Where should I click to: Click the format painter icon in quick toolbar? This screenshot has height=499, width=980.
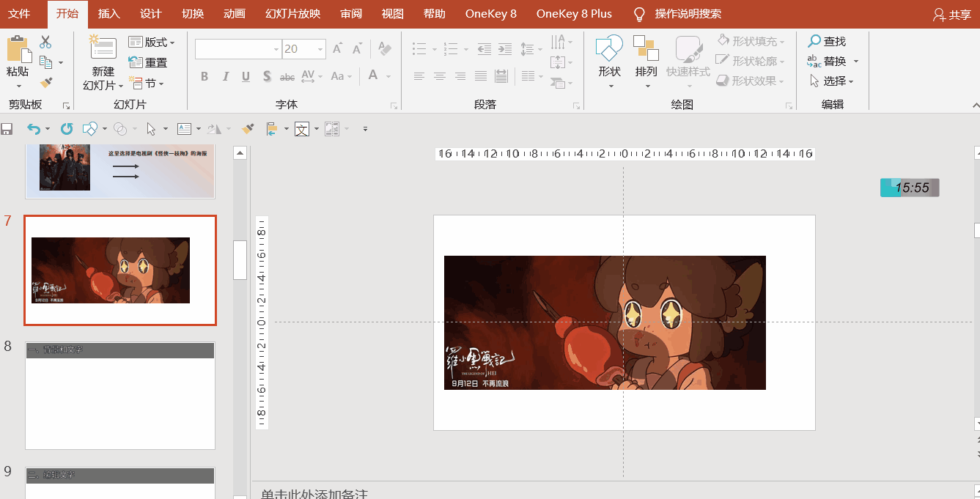[248, 129]
